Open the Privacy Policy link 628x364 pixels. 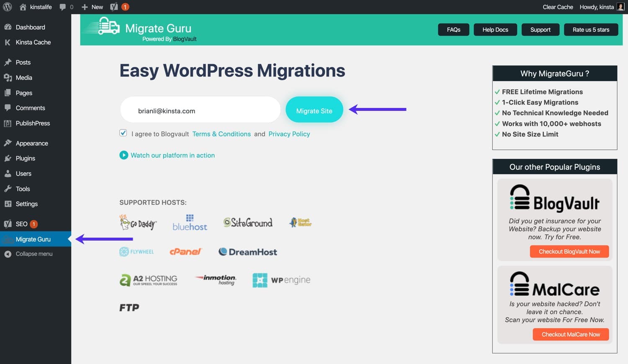(289, 134)
